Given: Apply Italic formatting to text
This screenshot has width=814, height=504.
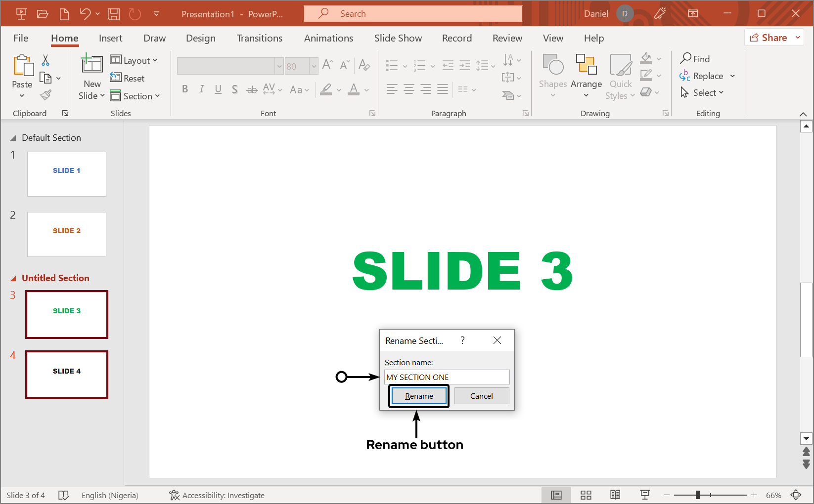Looking at the screenshot, I should pyautogui.click(x=202, y=89).
